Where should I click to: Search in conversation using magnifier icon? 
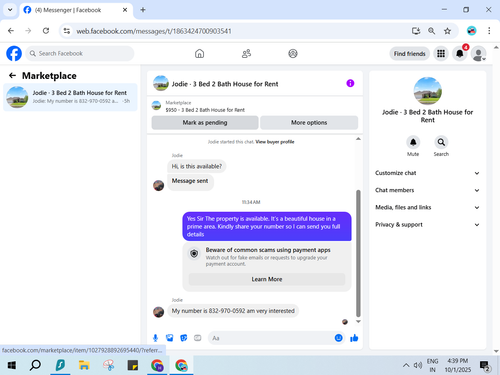click(441, 142)
